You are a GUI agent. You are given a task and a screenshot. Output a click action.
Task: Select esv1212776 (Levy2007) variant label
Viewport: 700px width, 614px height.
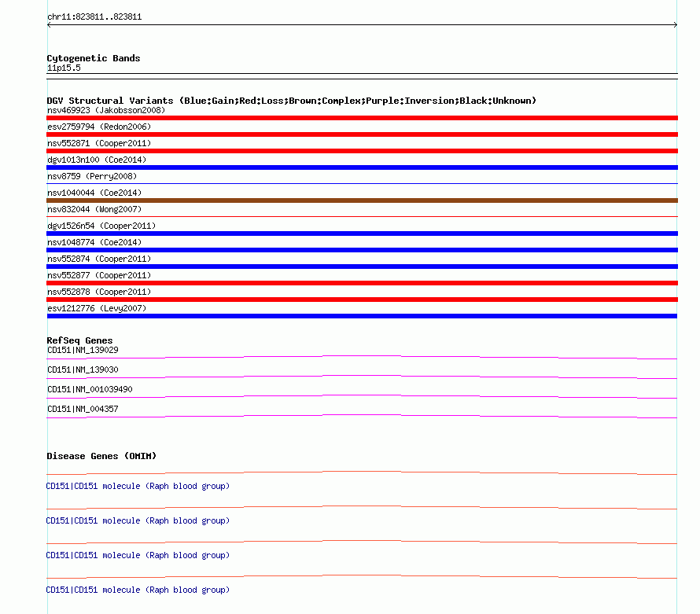97,308
